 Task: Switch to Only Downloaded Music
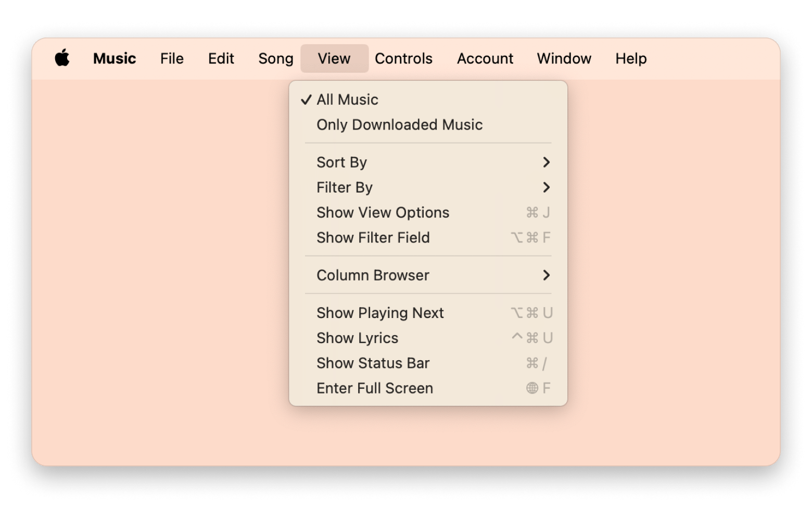399,125
